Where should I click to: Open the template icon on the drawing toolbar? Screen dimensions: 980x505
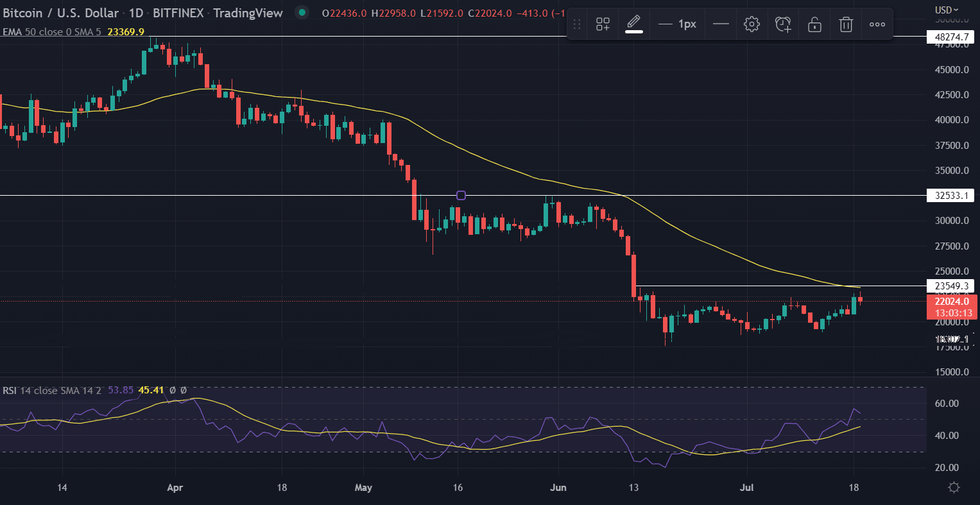[x=603, y=24]
